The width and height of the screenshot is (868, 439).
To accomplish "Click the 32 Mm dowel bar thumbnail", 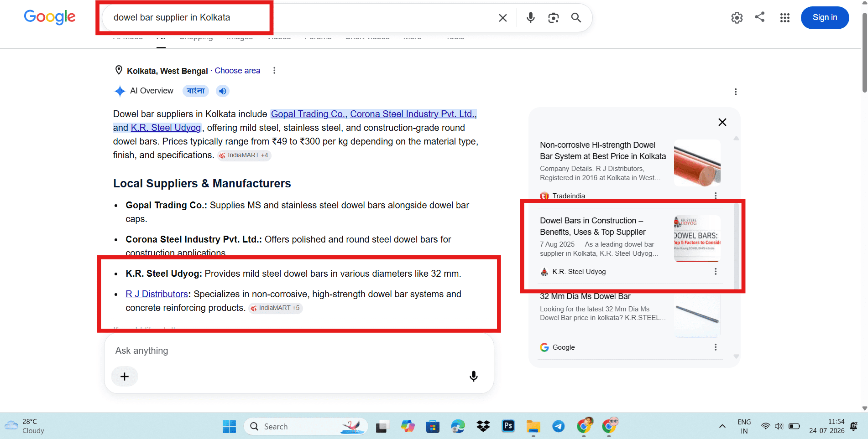I will point(697,315).
